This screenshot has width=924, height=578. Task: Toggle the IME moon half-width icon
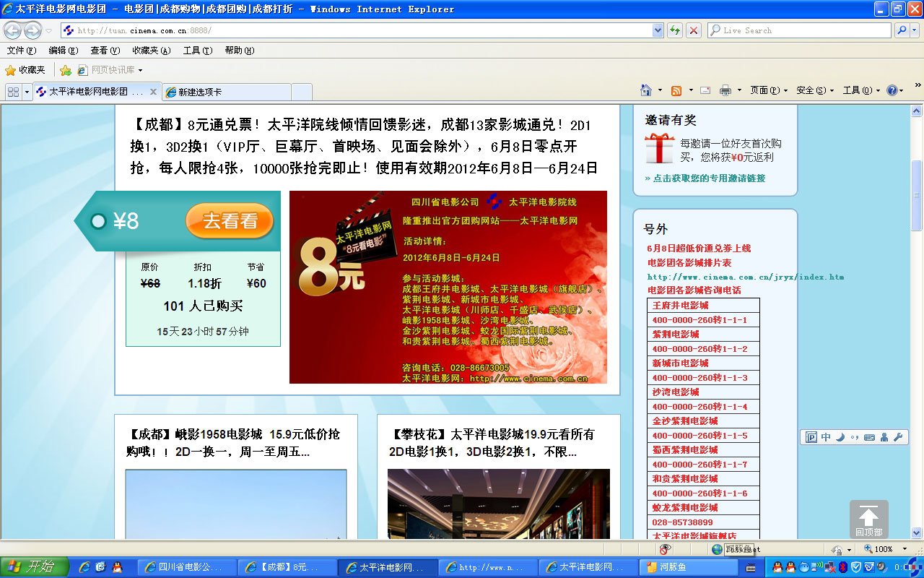(840, 437)
